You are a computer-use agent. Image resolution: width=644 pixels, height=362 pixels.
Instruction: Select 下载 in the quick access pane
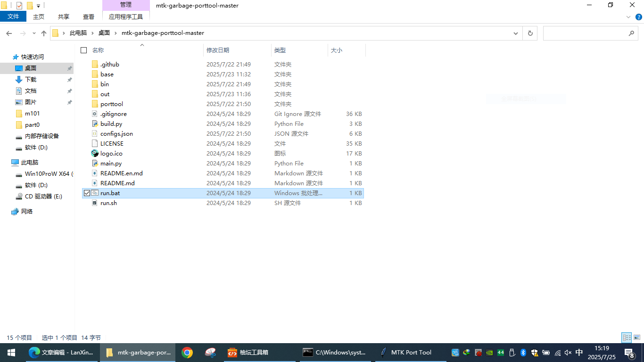(x=31, y=80)
